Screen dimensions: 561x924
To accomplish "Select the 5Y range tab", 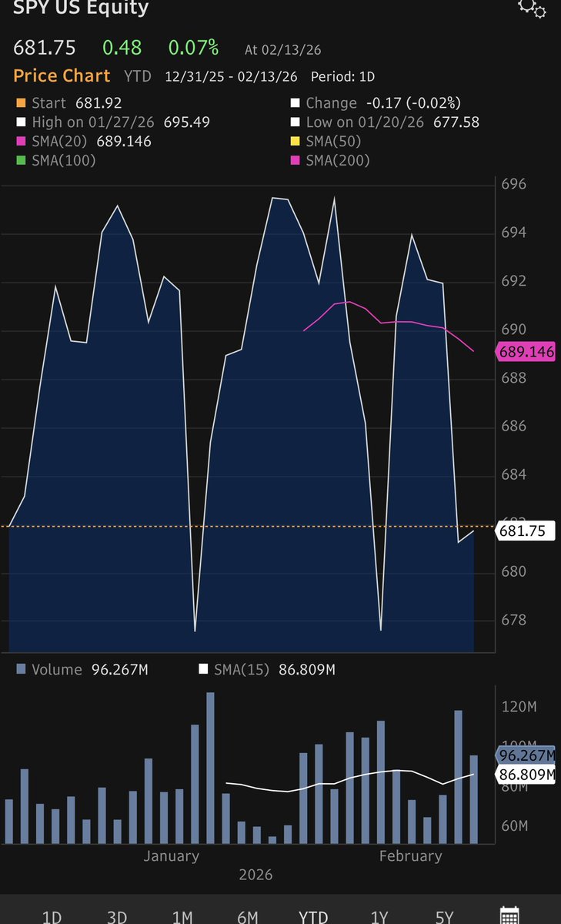I will pyautogui.click(x=445, y=917).
